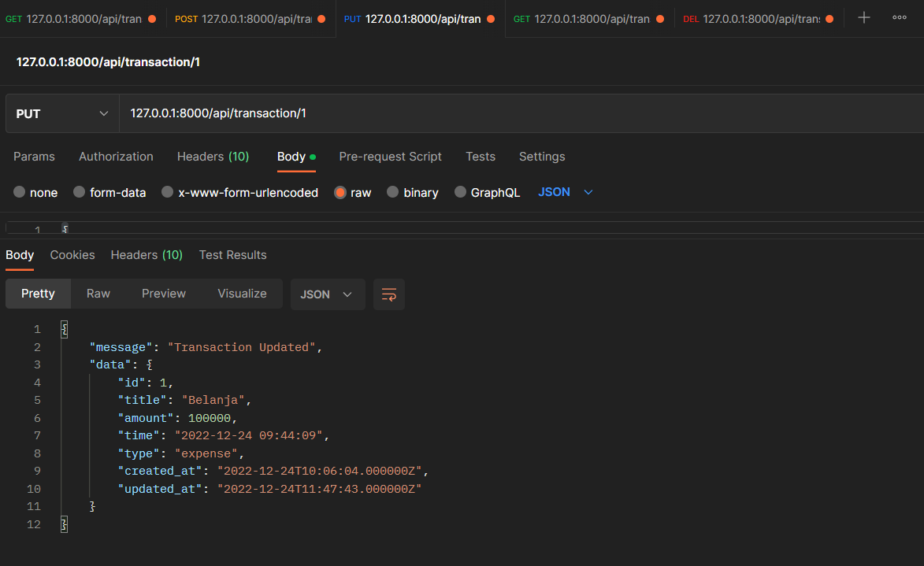Select the binary body type radio
Screen dimensions: 924x566
click(392, 192)
